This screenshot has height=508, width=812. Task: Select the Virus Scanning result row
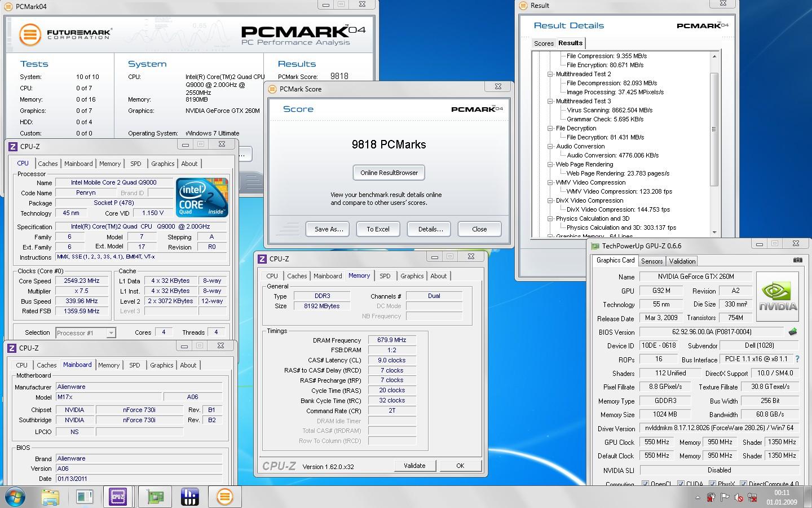tap(610, 110)
